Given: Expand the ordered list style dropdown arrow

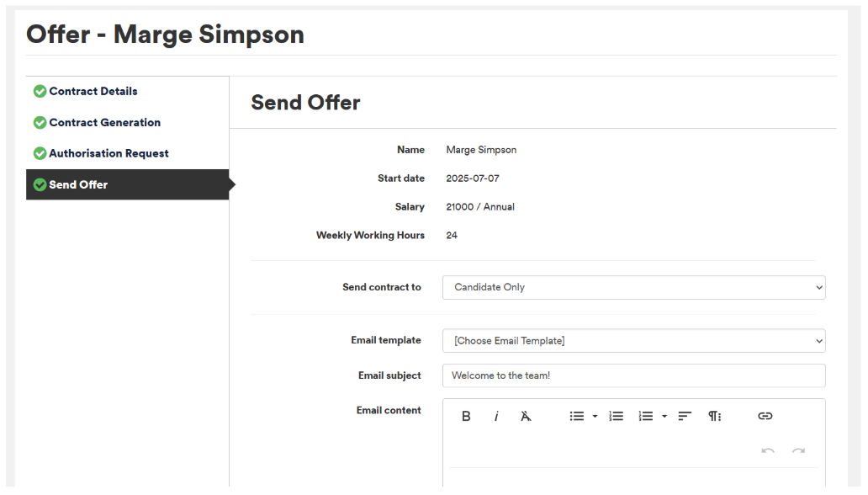Looking at the screenshot, I should (x=664, y=416).
